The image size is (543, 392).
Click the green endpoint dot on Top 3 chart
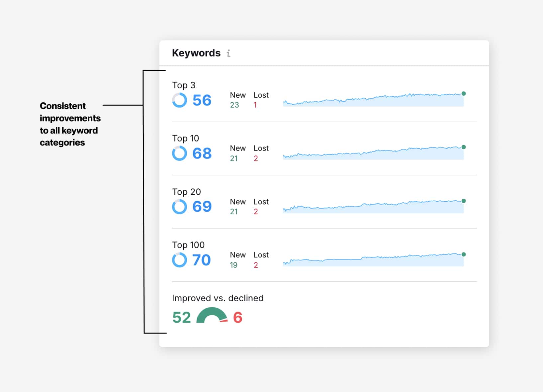click(464, 94)
